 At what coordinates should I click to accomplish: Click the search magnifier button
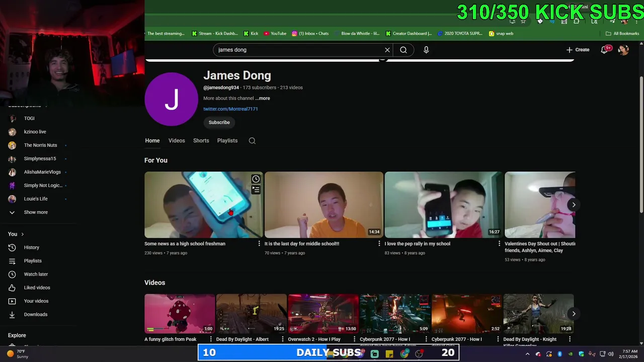point(404,50)
